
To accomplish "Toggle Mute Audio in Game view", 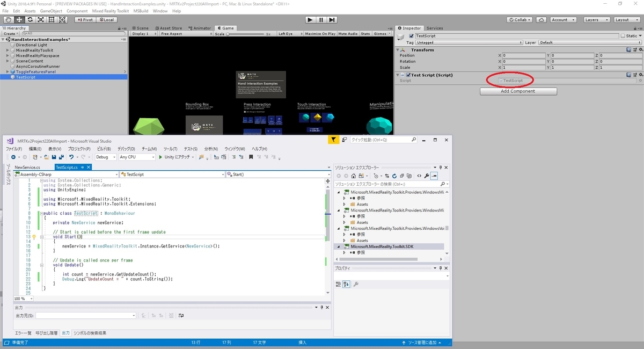I will (x=348, y=34).
